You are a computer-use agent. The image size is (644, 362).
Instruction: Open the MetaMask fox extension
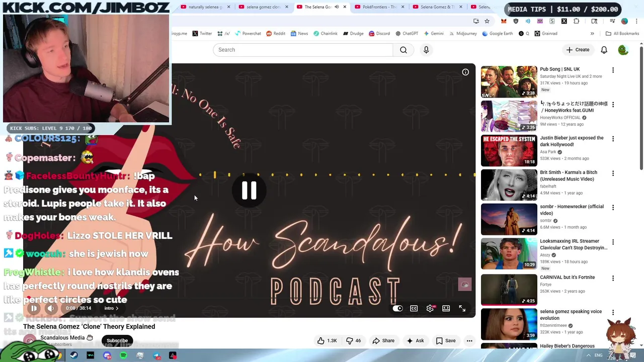click(504, 21)
